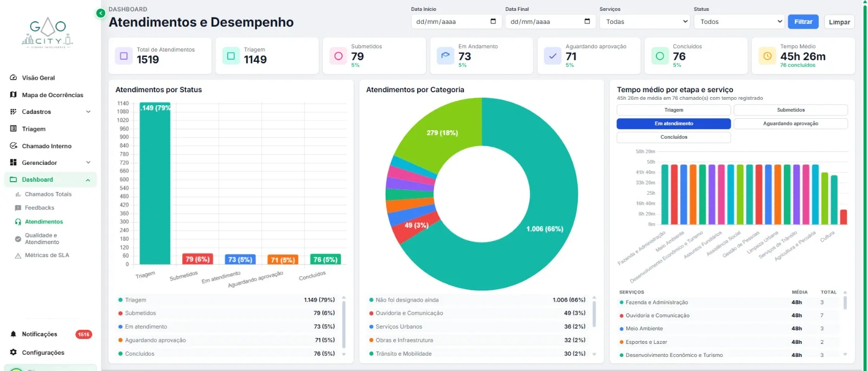Open Feedbacks submenu item
The height and width of the screenshot is (371, 868).
point(39,208)
